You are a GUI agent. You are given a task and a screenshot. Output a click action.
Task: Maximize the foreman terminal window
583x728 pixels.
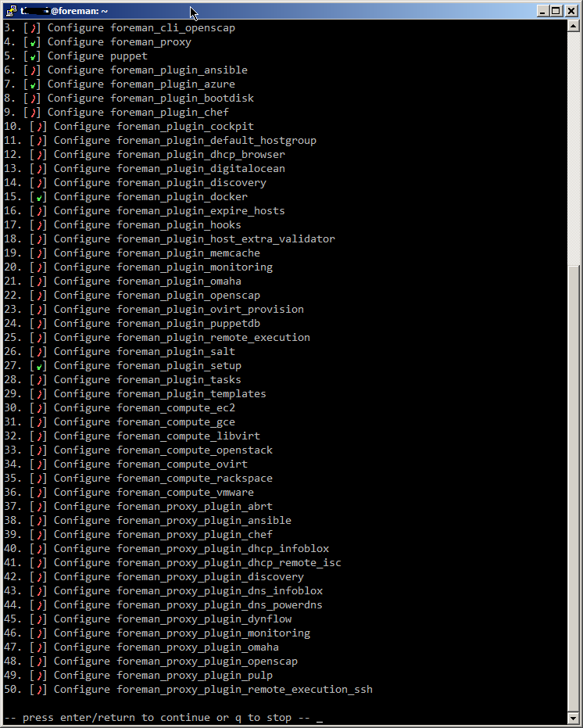(556, 11)
